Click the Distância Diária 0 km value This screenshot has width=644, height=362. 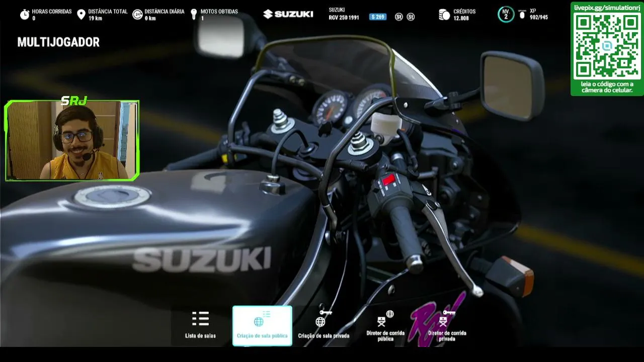click(150, 18)
